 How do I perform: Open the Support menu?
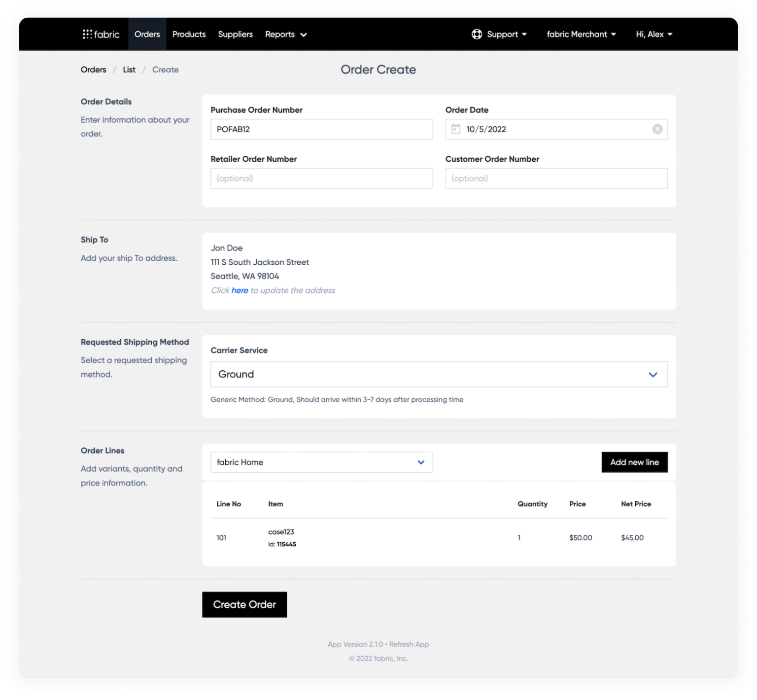[502, 34]
